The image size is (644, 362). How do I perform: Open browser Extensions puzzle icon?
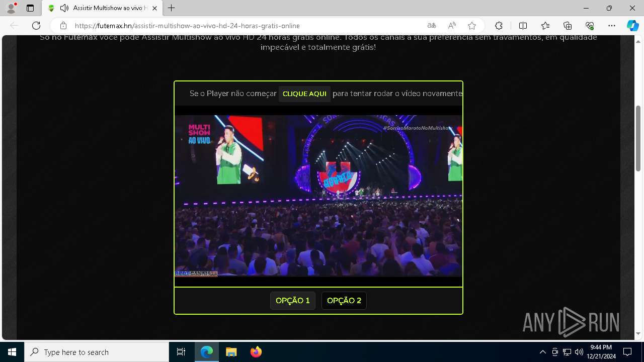(499, 26)
